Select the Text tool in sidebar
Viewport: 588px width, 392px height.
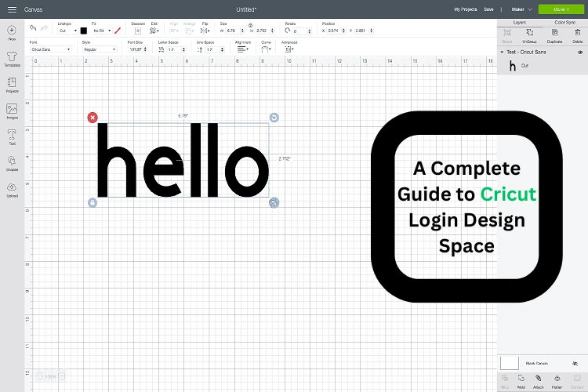12,135
